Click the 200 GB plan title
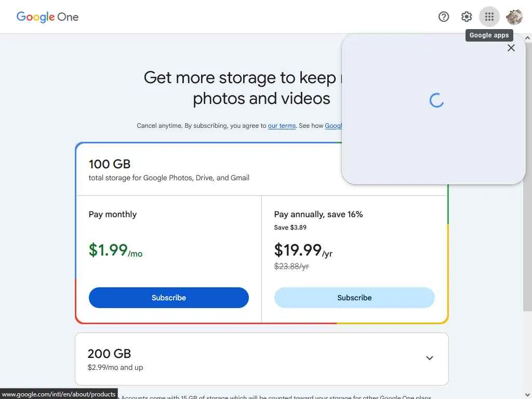This screenshot has width=532, height=399. coord(109,354)
